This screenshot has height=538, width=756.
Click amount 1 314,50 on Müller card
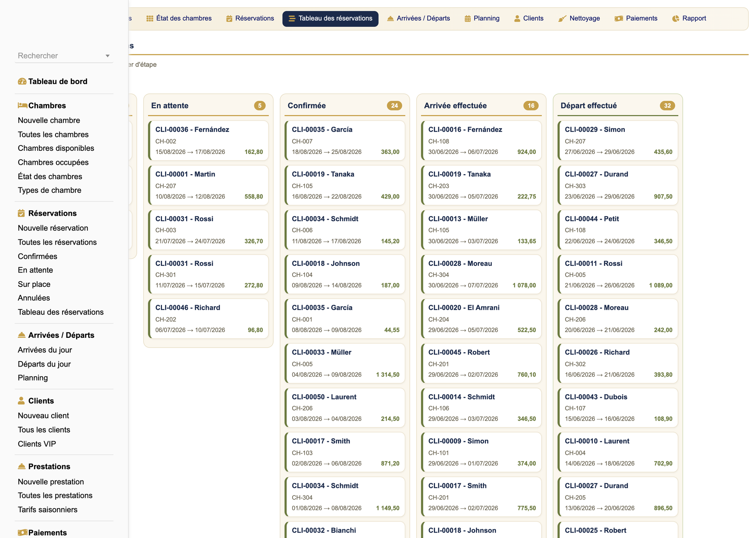387,374
